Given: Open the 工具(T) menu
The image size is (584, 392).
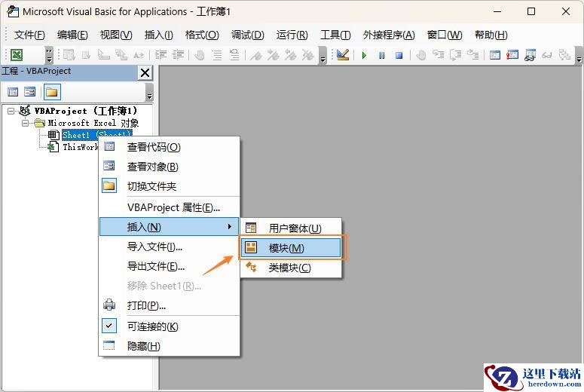Looking at the screenshot, I should pos(335,35).
